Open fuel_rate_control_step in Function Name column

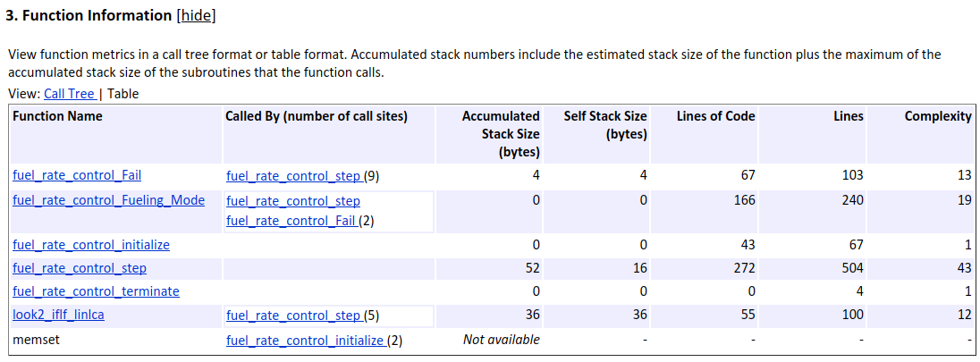pos(80,267)
